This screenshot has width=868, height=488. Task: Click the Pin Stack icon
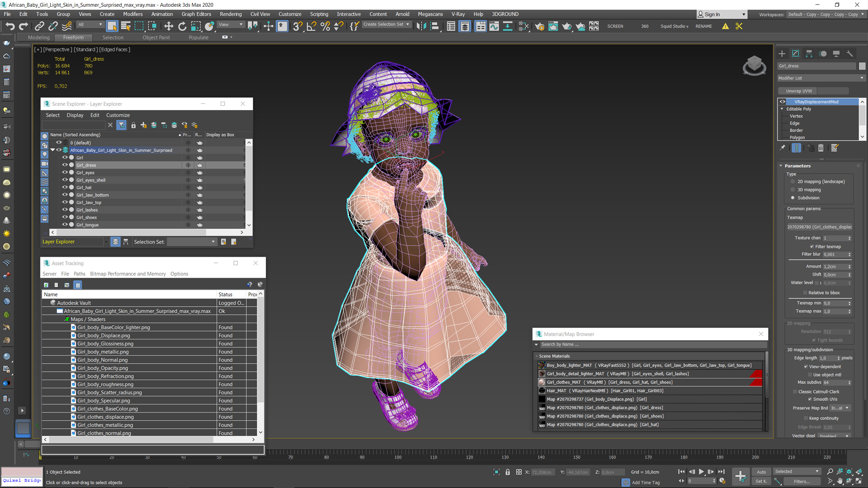pos(783,148)
